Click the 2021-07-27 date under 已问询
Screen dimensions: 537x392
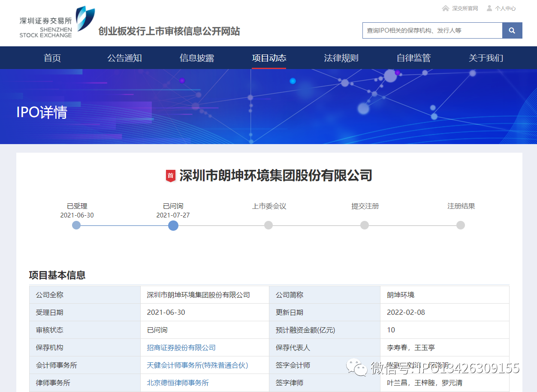[x=173, y=215]
